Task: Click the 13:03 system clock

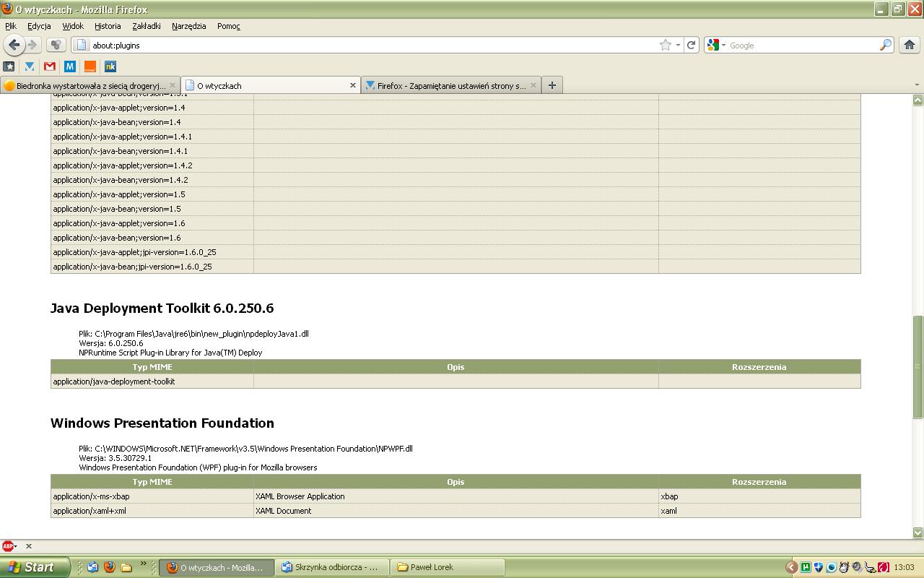Action: click(x=904, y=567)
